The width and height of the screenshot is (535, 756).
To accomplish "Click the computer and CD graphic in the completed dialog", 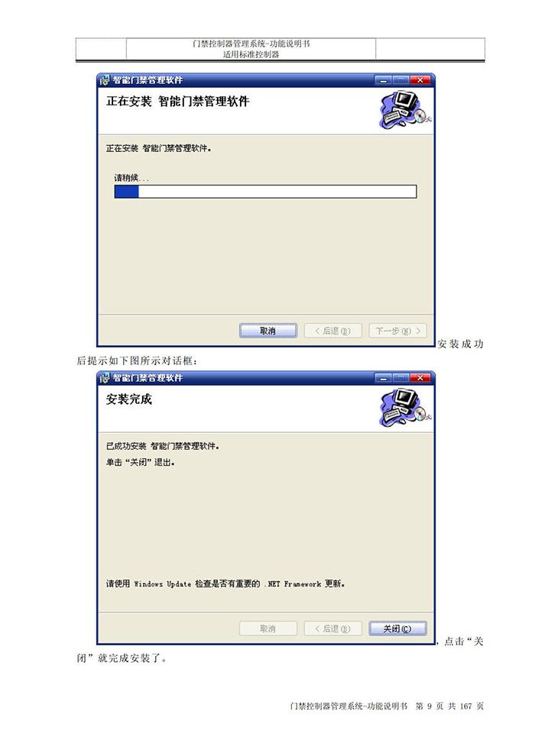I will pos(405,409).
